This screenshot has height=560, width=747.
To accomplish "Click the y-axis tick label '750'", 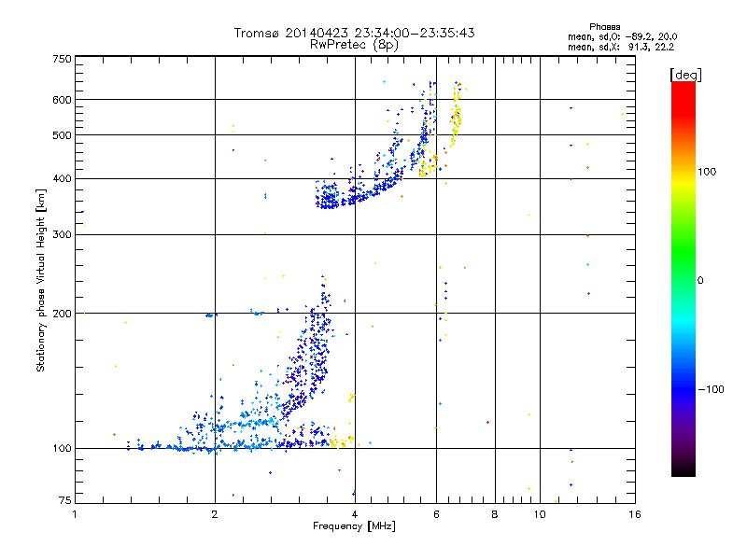I will pyautogui.click(x=62, y=59).
